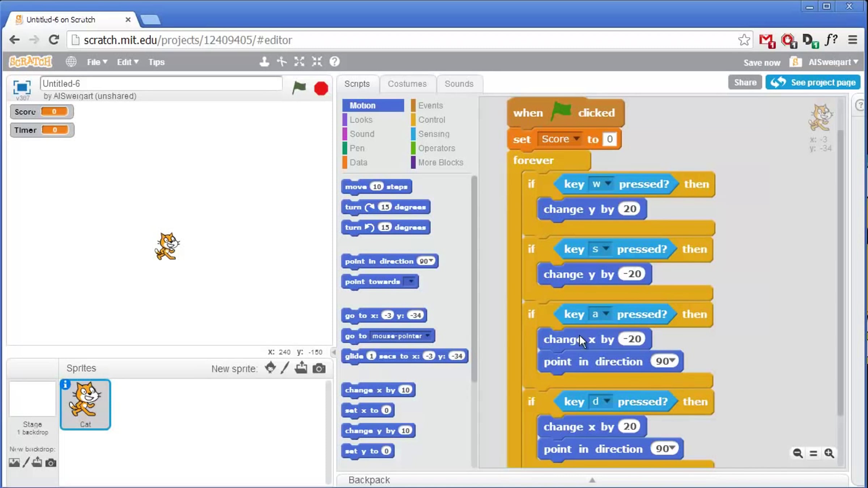Open the language globe menu

point(71,62)
